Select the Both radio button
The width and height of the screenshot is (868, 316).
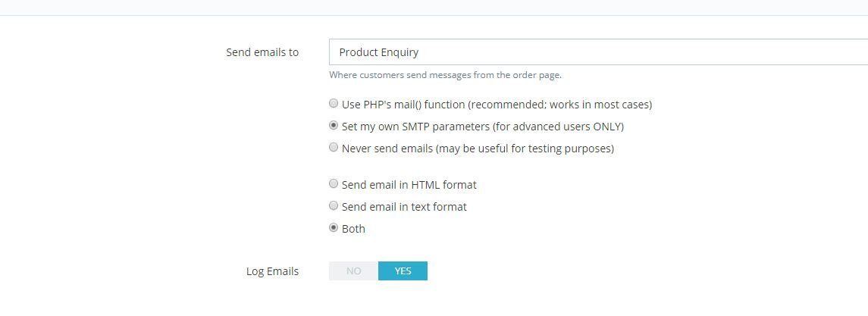[x=334, y=228]
